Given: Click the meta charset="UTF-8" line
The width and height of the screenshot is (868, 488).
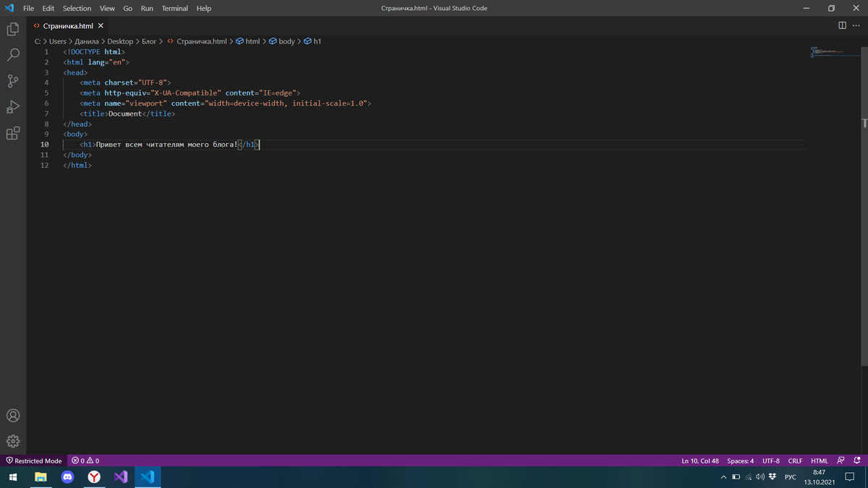Looking at the screenshot, I should point(125,82).
